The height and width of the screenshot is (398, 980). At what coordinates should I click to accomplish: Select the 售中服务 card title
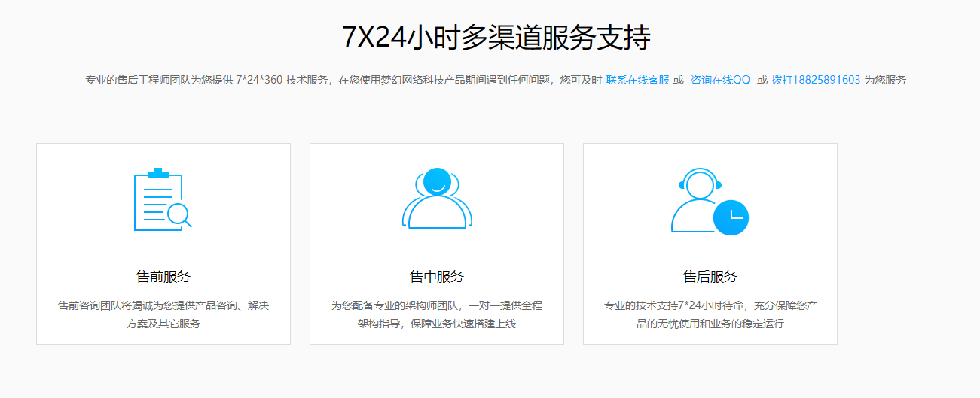click(x=437, y=276)
